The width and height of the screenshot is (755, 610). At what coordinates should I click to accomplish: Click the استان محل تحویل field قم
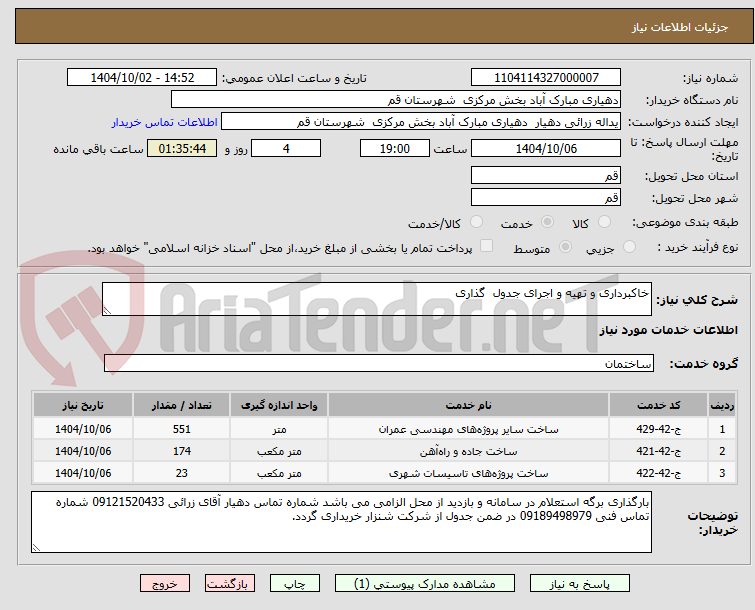pyautogui.click(x=546, y=175)
